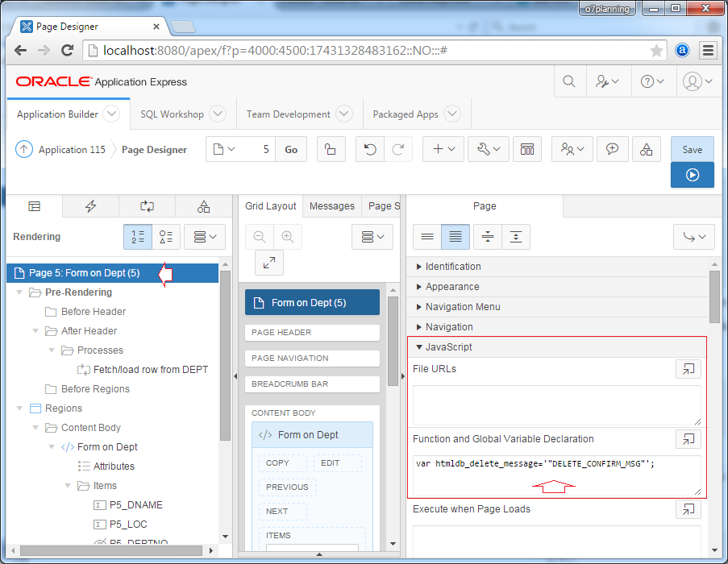Image resolution: width=728 pixels, height=564 pixels.
Task: Click Form on Dept region in Content Body
Action: pos(312,434)
